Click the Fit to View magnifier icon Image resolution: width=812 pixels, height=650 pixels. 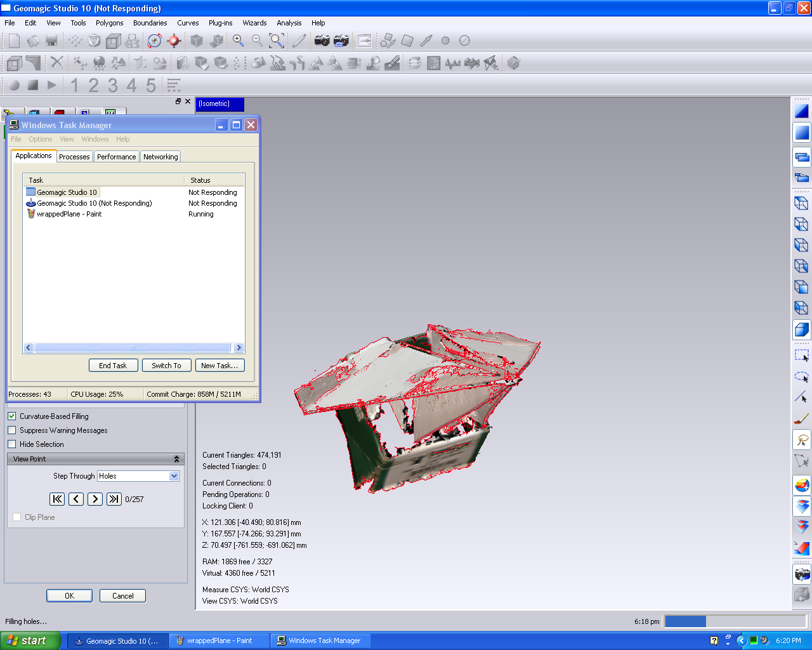[x=277, y=41]
